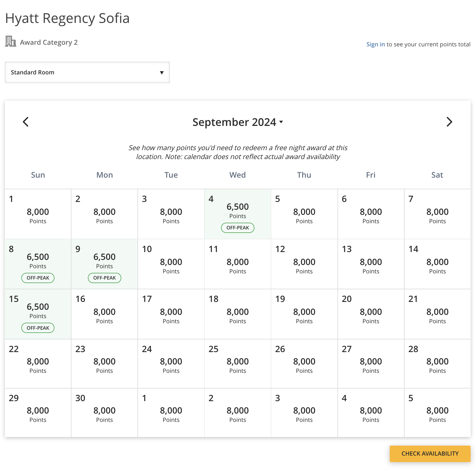This screenshot has height=468, width=476.
Task: Click the Sign in link
Action: (375, 44)
